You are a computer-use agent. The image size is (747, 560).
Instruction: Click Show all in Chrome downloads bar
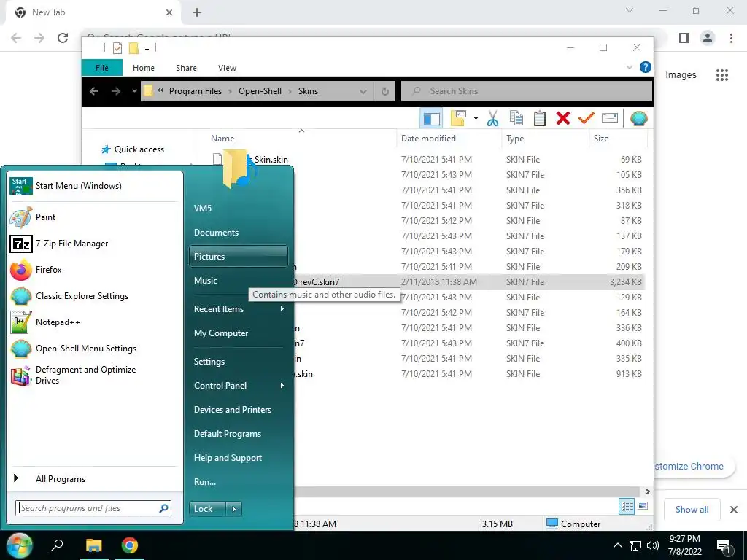[692, 510]
